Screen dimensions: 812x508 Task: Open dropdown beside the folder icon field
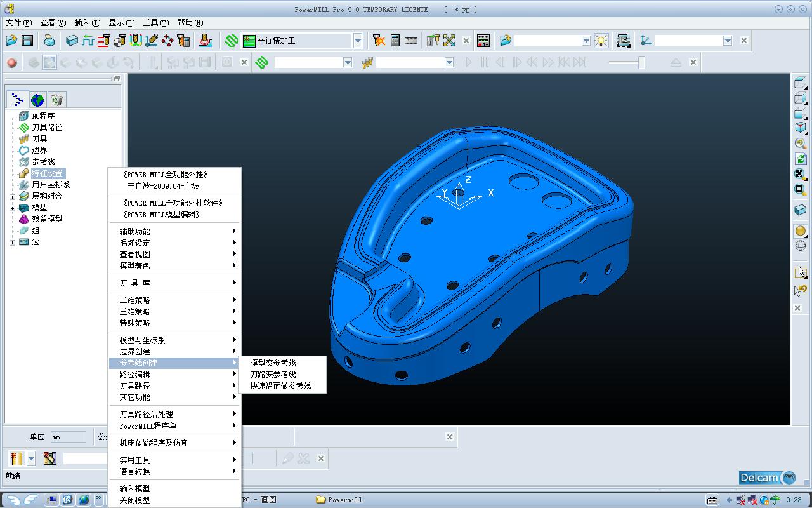(586, 41)
